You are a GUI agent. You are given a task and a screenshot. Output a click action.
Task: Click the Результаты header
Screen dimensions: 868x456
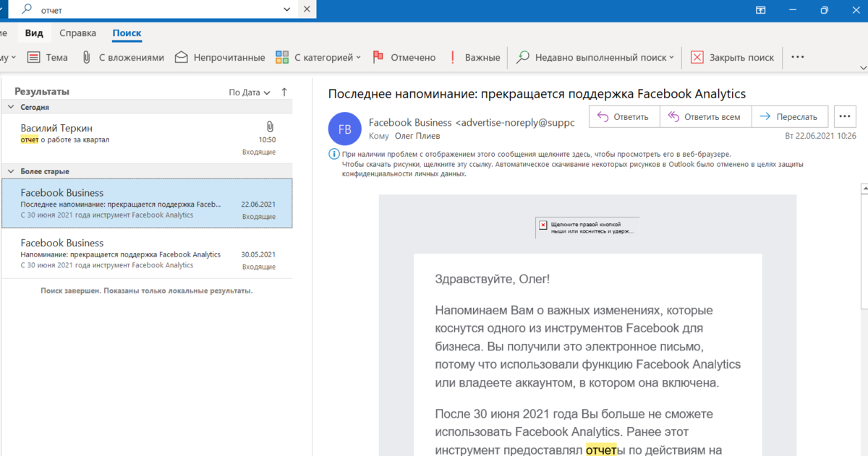point(42,92)
